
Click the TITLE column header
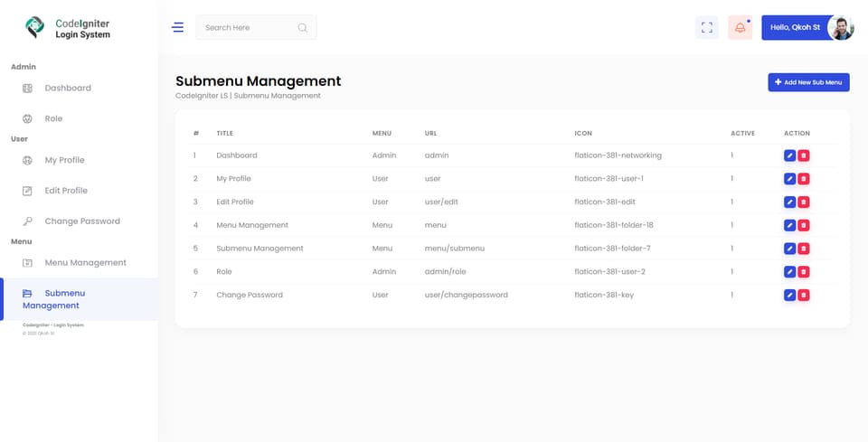click(225, 133)
